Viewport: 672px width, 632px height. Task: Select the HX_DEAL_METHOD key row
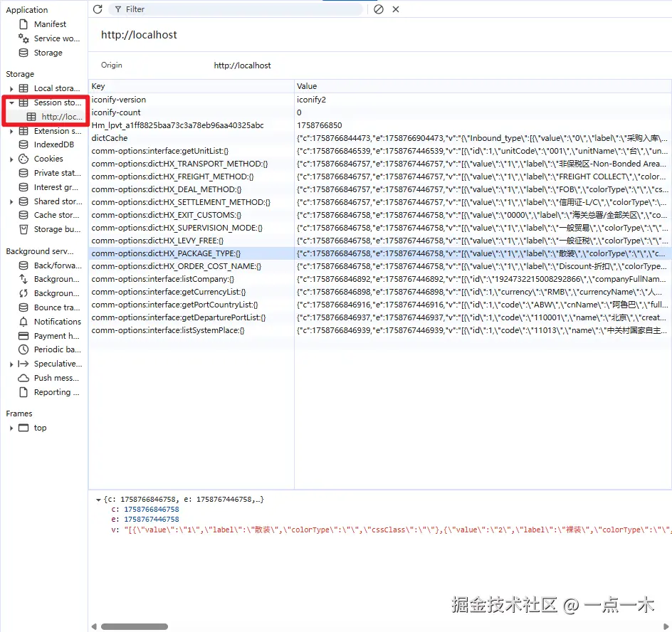coord(191,189)
